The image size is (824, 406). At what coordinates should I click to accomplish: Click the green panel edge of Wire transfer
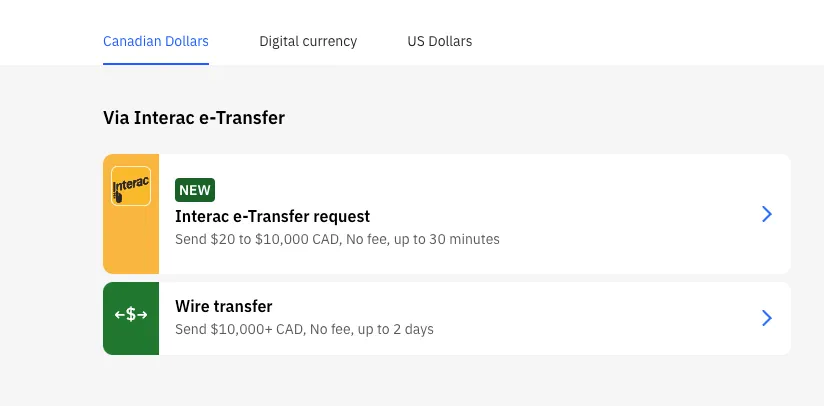110,340
